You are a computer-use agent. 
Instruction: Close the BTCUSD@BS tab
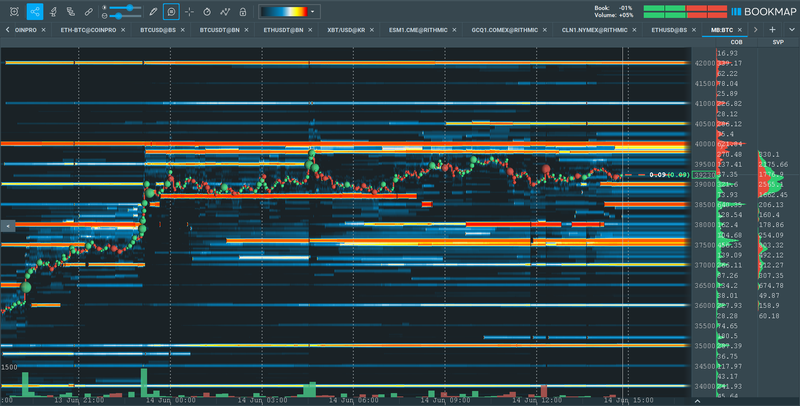(x=182, y=30)
